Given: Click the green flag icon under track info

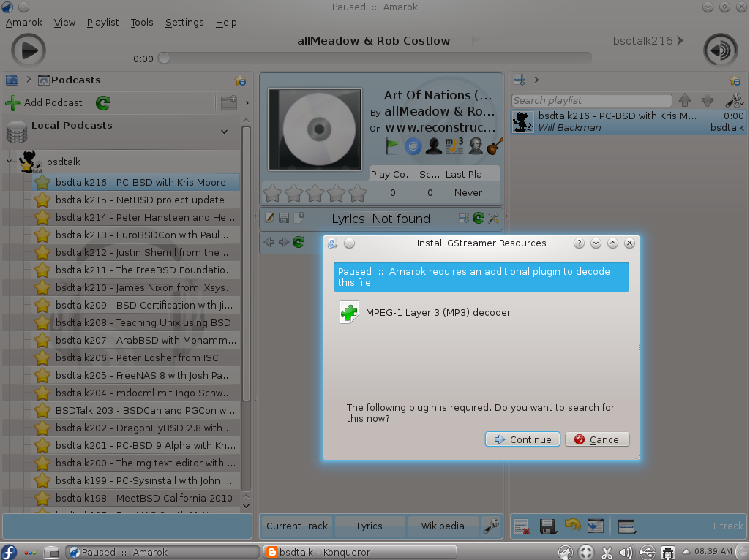Looking at the screenshot, I should (392, 146).
